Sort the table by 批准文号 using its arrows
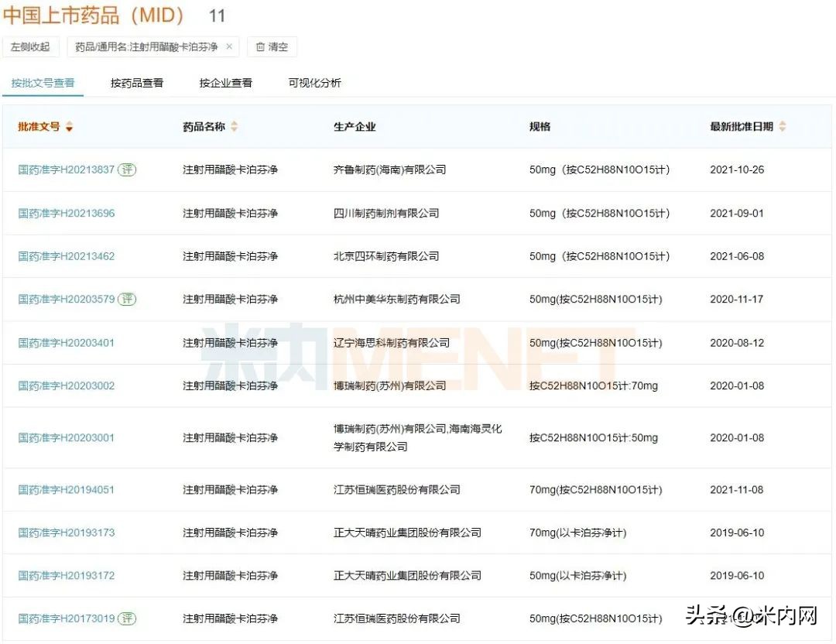Image resolution: width=836 pixels, height=644 pixels. (70, 126)
